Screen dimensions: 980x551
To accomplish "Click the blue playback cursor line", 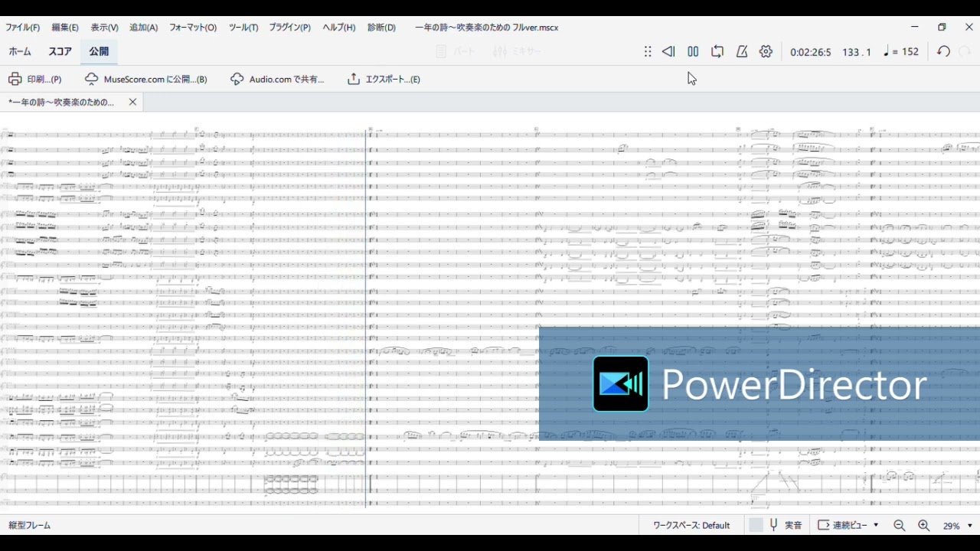I will (366, 318).
